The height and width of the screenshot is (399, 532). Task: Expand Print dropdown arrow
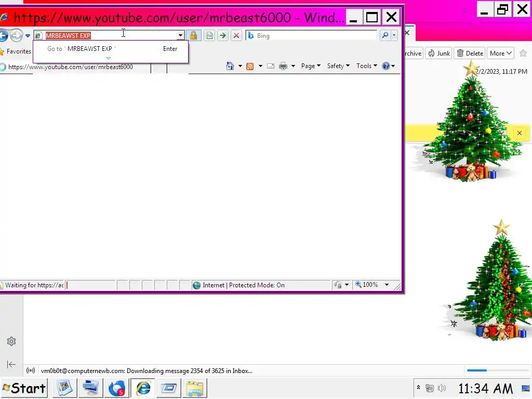(293, 66)
